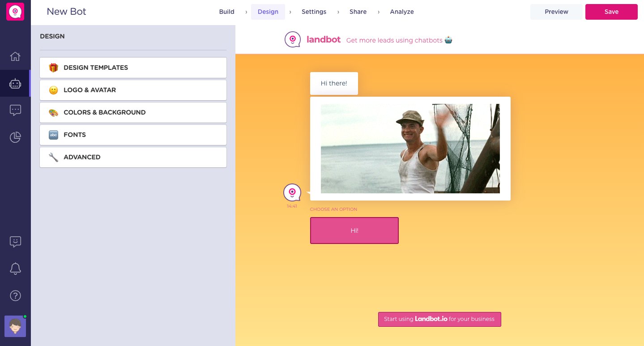
Task: Expand the Logo & Avatar section
Action: pyautogui.click(x=133, y=90)
